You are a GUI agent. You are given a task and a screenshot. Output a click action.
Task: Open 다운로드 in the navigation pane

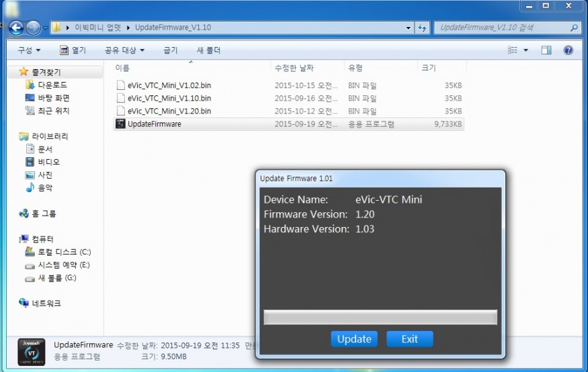pyautogui.click(x=52, y=85)
